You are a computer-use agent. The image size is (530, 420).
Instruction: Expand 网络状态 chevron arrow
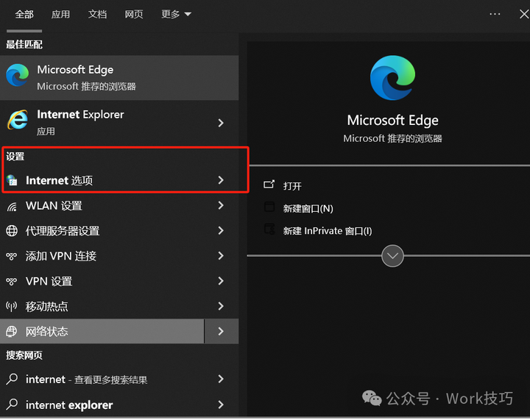(x=222, y=331)
